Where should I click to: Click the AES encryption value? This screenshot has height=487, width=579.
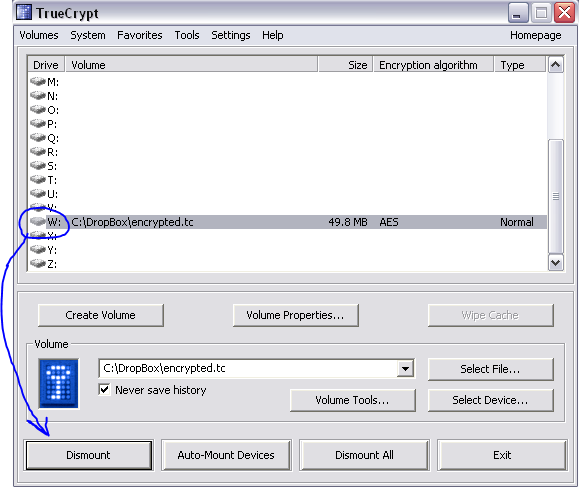pyautogui.click(x=389, y=222)
